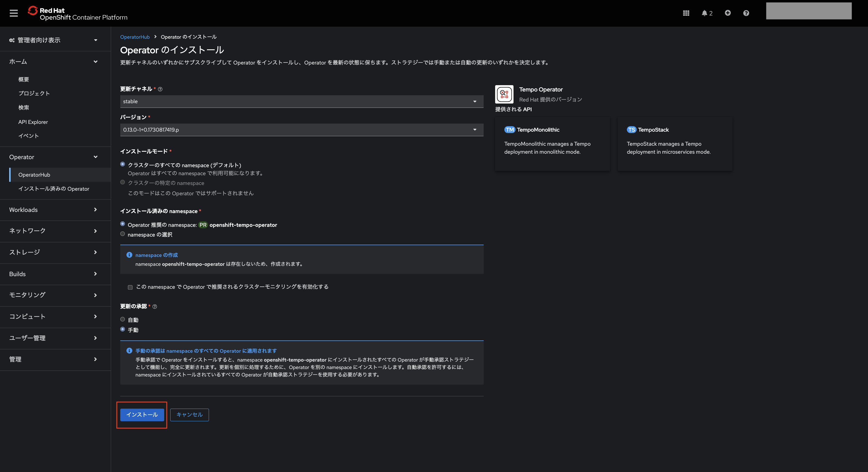Open the navigation hamburger menu
The width and height of the screenshot is (868, 472).
point(13,13)
